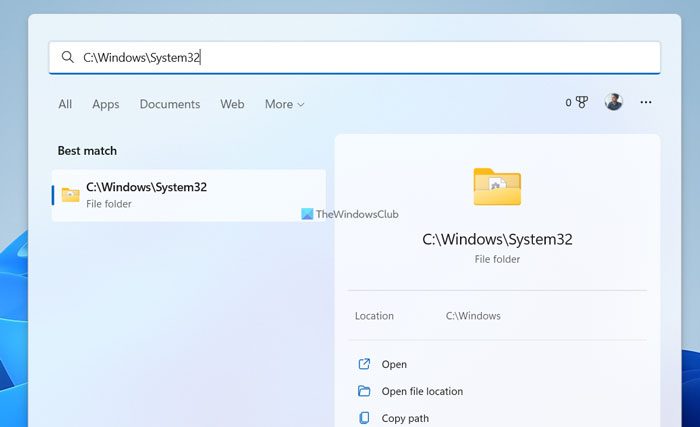
Task: Click the large System32 folder icon in preview
Action: tap(496, 187)
